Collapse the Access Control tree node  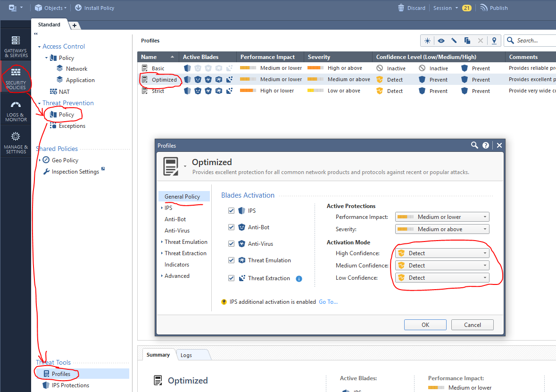(x=39, y=47)
